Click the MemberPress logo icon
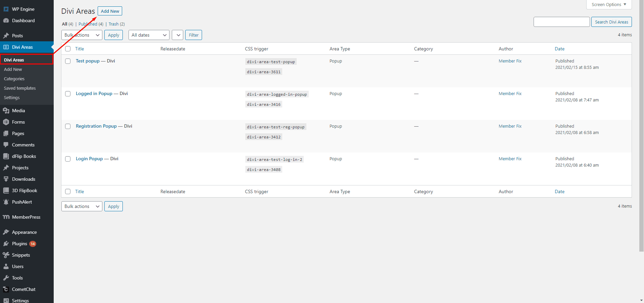 click(x=6, y=217)
